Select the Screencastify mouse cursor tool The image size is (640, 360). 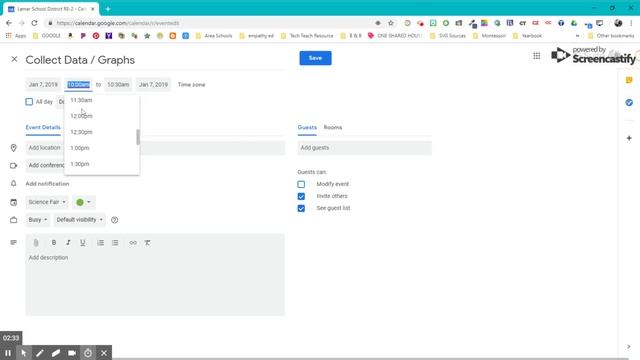coord(24,353)
